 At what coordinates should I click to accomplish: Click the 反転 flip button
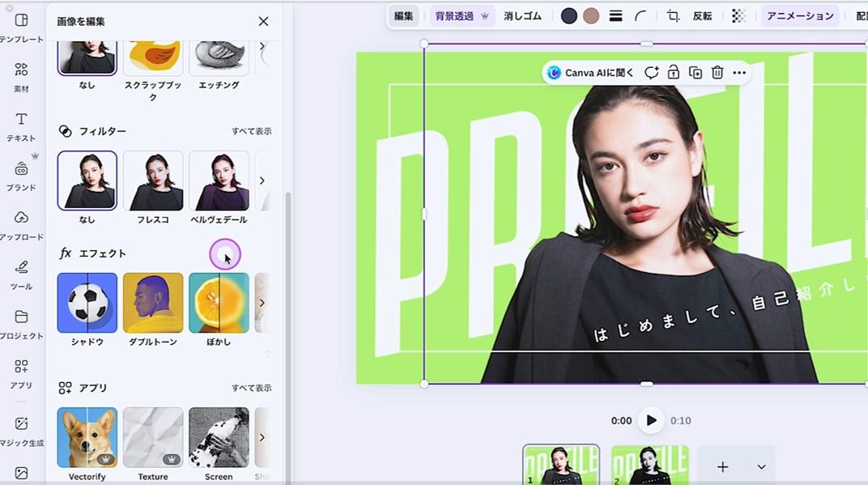click(703, 16)
